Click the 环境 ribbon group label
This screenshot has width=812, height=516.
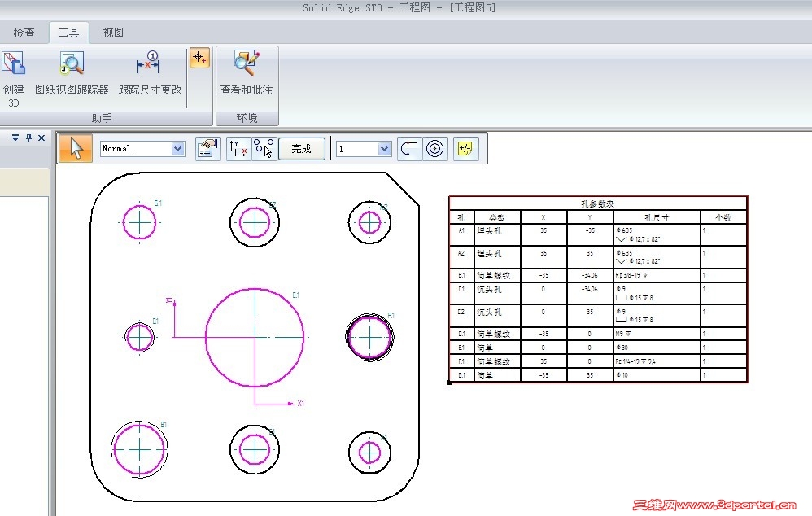pos(247,118)
